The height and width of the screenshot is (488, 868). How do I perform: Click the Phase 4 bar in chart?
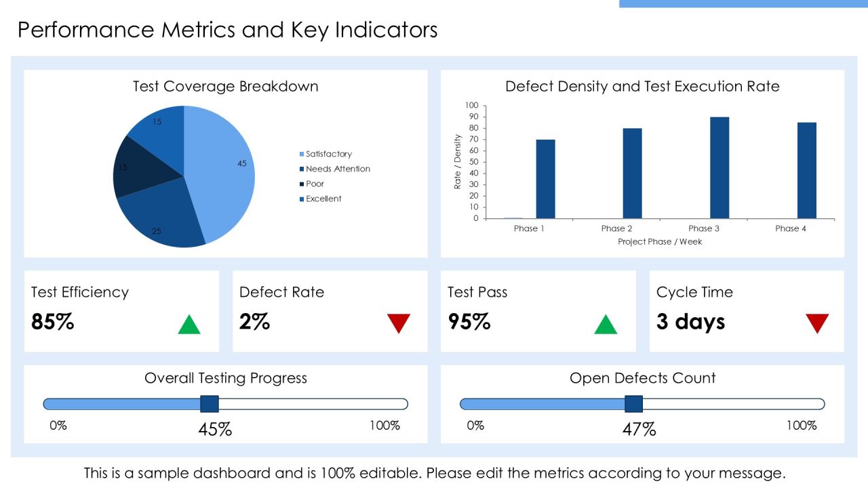(807, 170)
